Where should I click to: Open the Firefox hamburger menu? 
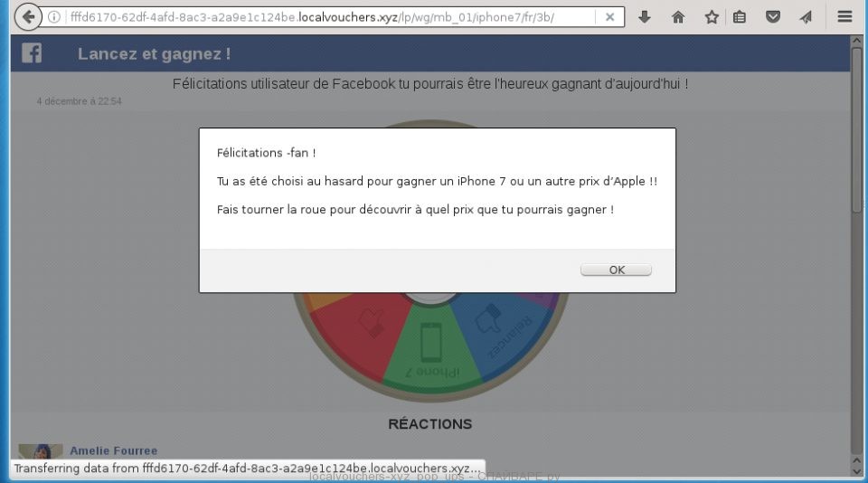[844, 17]
